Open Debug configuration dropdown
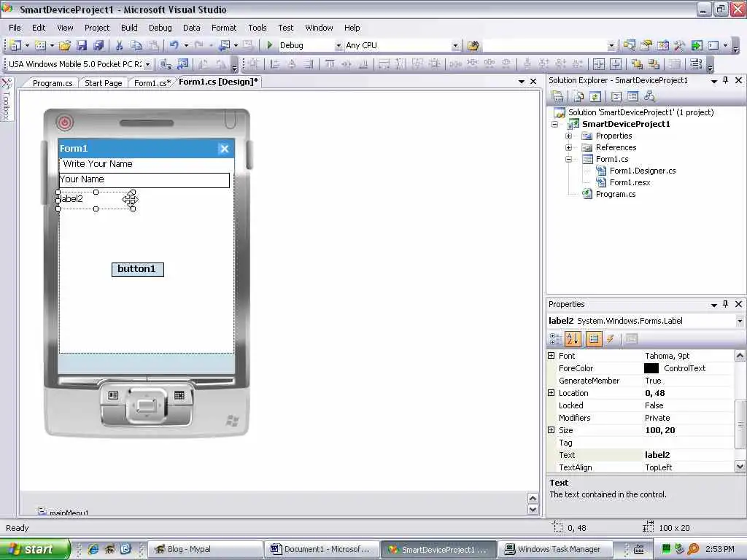The height and width of the screenshot is (560, 747). (x=338, y=46)
